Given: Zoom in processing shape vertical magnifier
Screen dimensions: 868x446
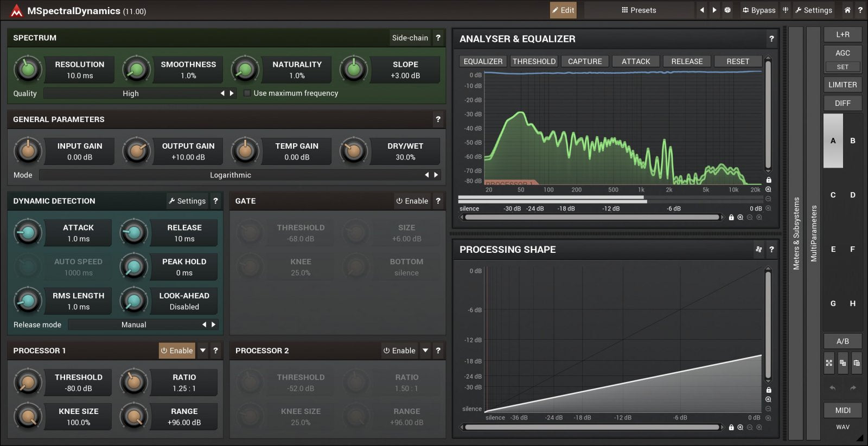Looking at the screenshot, I should click(768, 399).
